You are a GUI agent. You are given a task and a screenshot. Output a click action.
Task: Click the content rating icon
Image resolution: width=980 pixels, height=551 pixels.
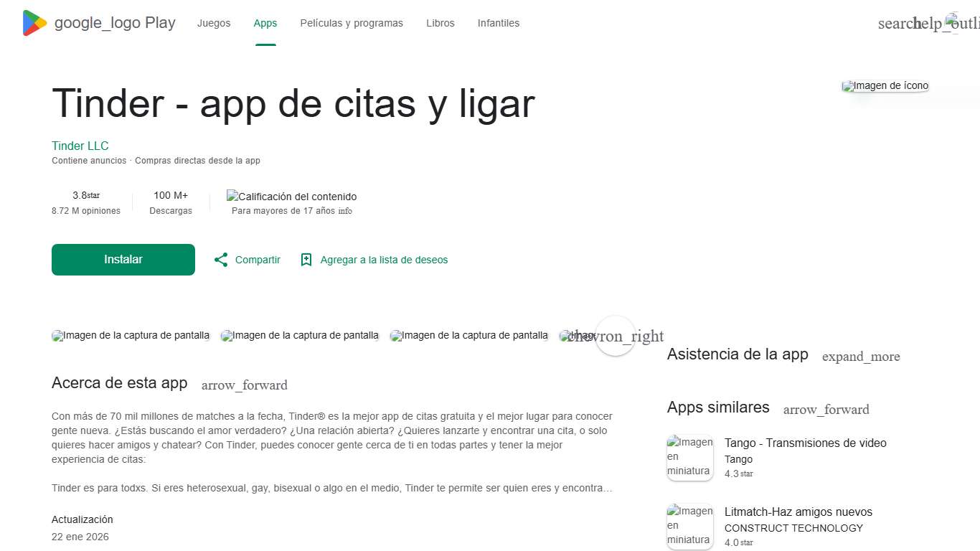pyautogui.click(x=231, y=195)
